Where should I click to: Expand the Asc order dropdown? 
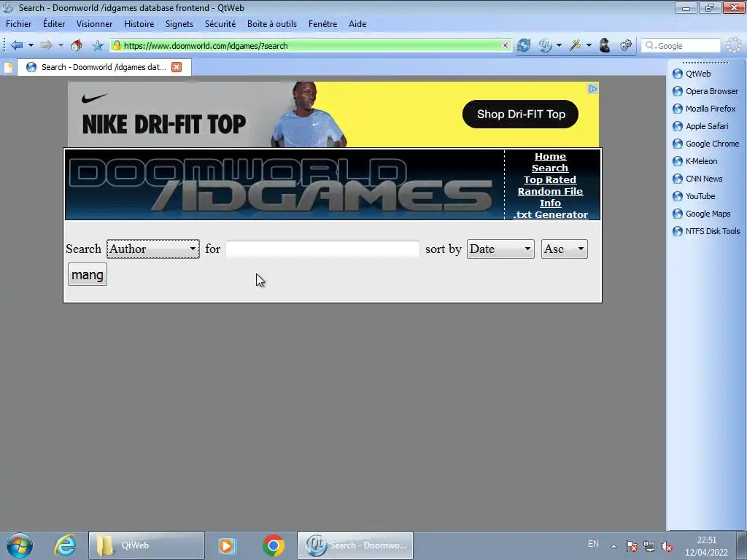coord(564,249)
